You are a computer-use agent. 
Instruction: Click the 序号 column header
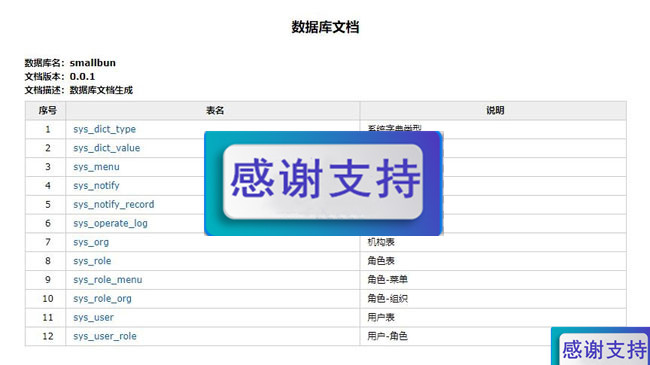pos(47,110)
